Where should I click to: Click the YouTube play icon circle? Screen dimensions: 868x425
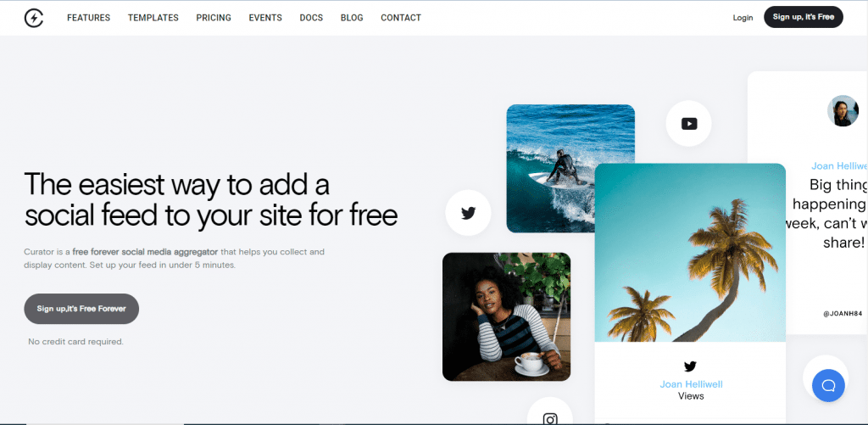pyautogui.click(x=688, y=124)
